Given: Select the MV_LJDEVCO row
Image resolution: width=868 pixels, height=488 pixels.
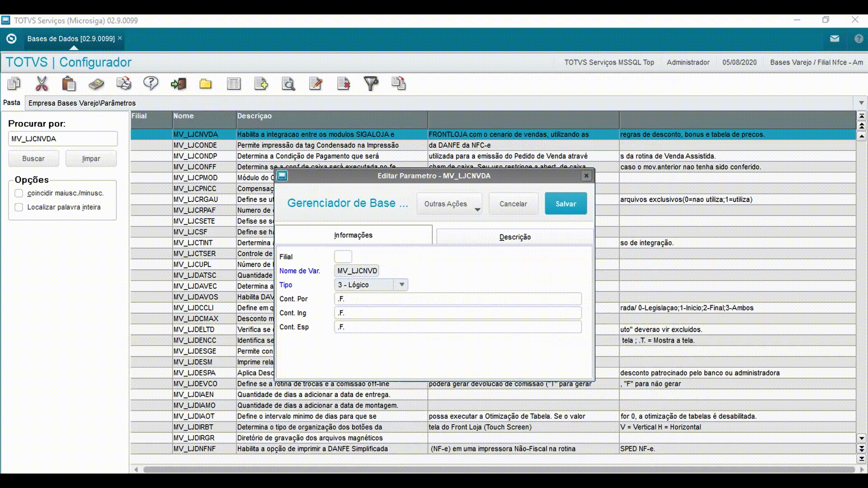Looking at the screenshot, I should pos(493,384).
